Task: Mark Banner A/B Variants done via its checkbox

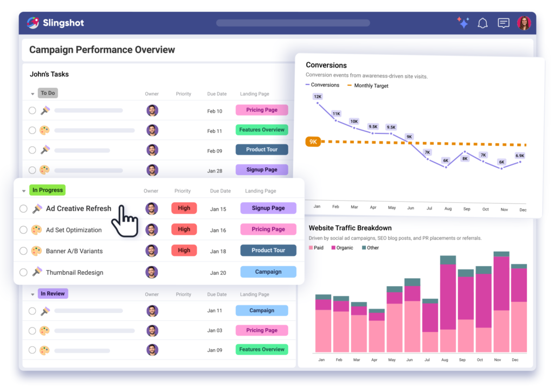Action: [23, 250]
